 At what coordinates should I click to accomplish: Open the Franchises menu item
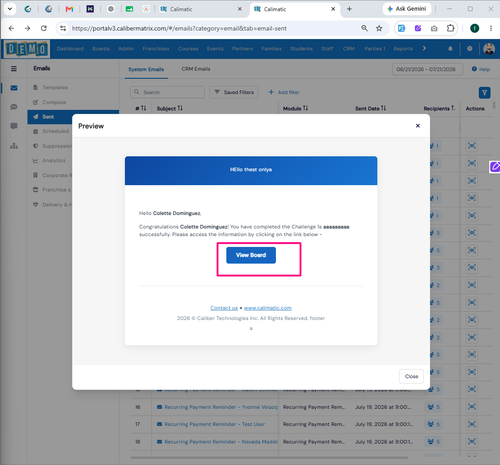[156, 49]
